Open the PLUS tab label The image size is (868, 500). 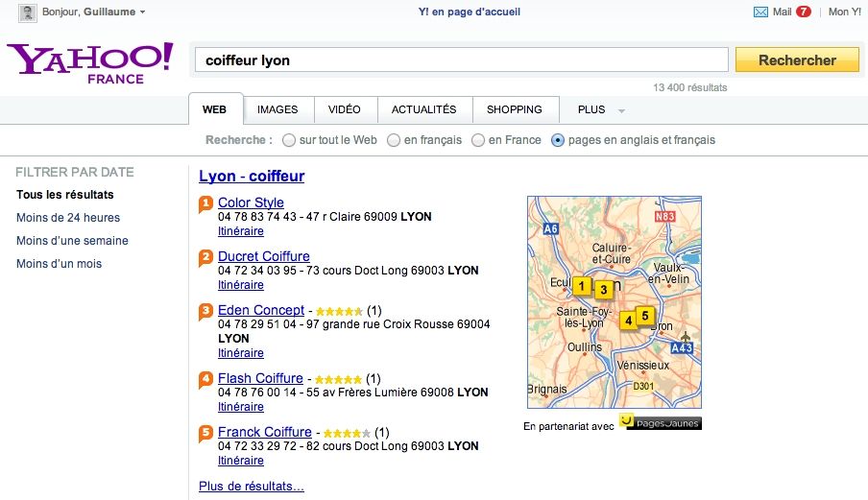(591, 109)
